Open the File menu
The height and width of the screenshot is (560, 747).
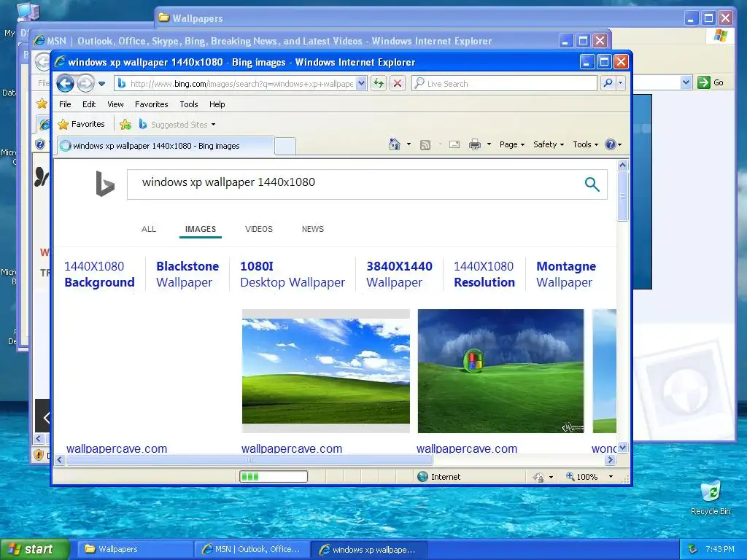pos(65,104)
